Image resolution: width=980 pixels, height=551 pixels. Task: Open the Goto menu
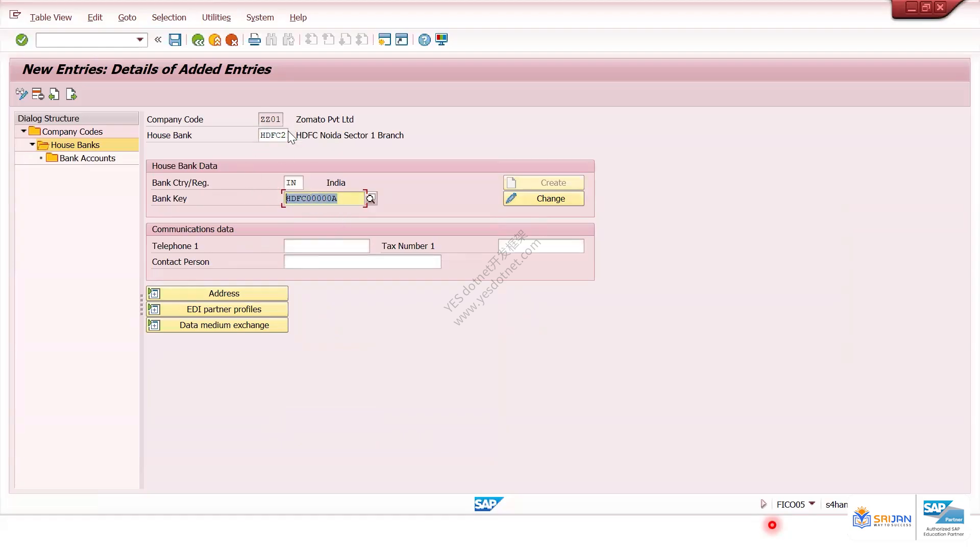point(127,17)
